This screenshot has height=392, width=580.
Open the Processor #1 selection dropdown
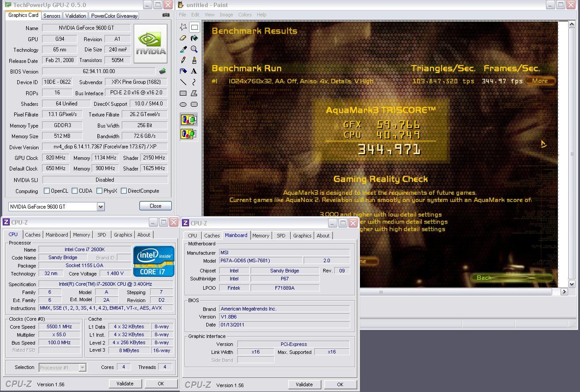pyautogui.click(x=82, y=367)
